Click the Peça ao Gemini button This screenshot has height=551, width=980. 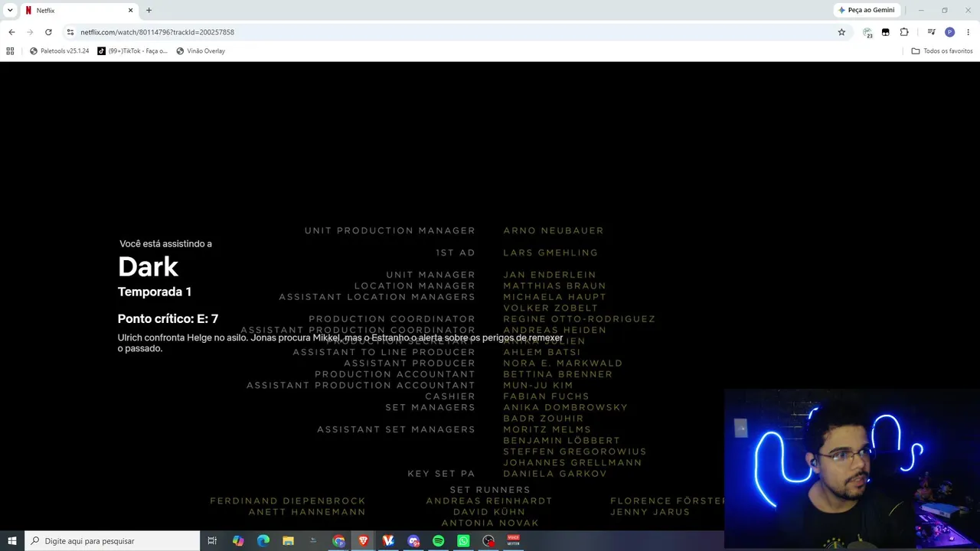(x=867, y=10)
